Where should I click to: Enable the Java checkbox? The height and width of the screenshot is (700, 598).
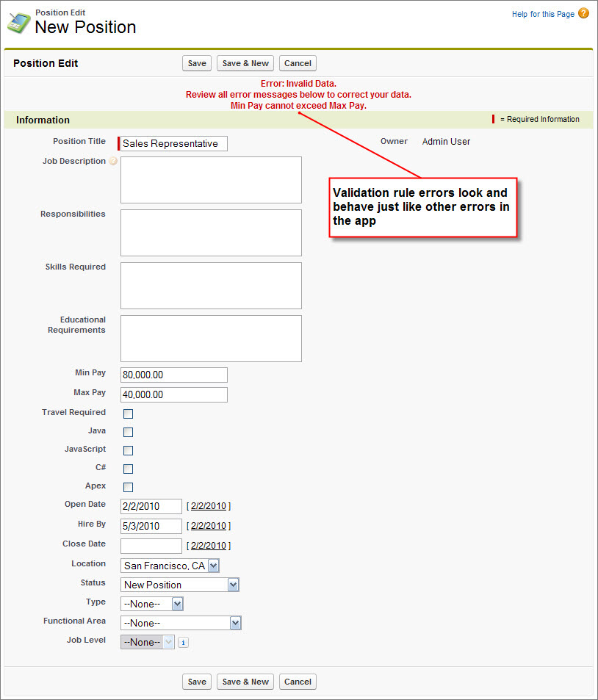click(128, 432)
